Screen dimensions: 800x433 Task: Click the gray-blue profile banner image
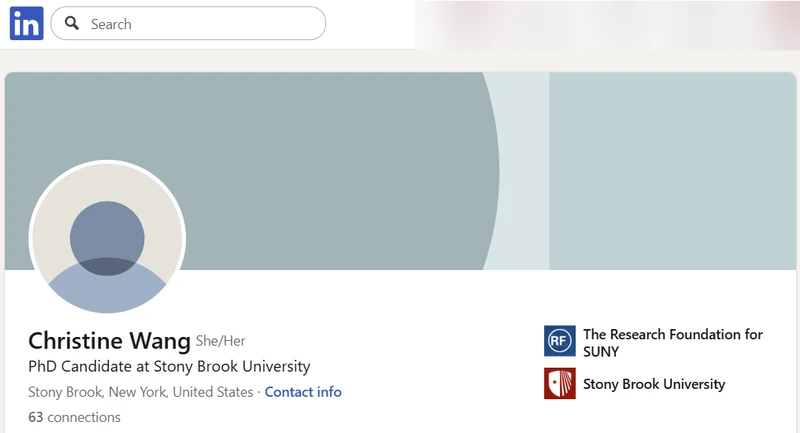pos(401,171)
